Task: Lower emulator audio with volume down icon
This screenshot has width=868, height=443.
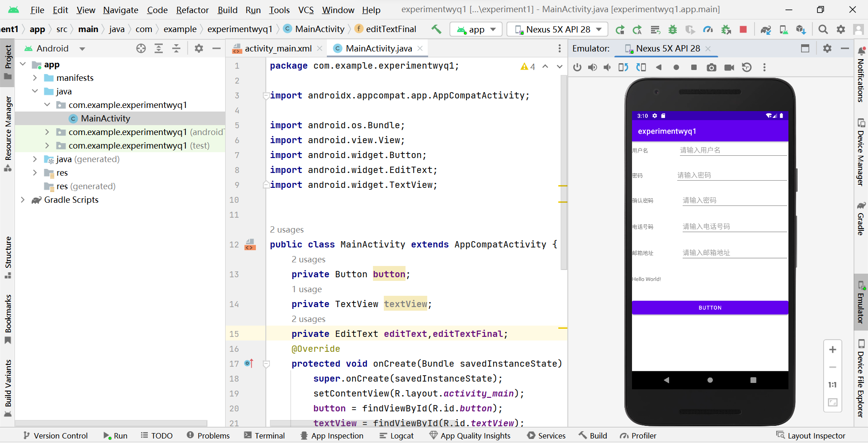Action: (607, 67)
